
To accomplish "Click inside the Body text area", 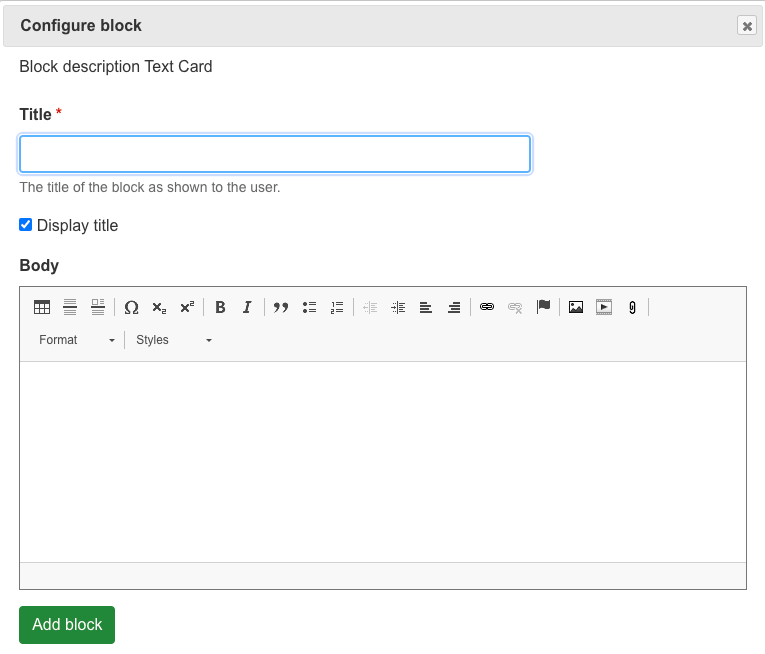I will click(x=383, y=462).
